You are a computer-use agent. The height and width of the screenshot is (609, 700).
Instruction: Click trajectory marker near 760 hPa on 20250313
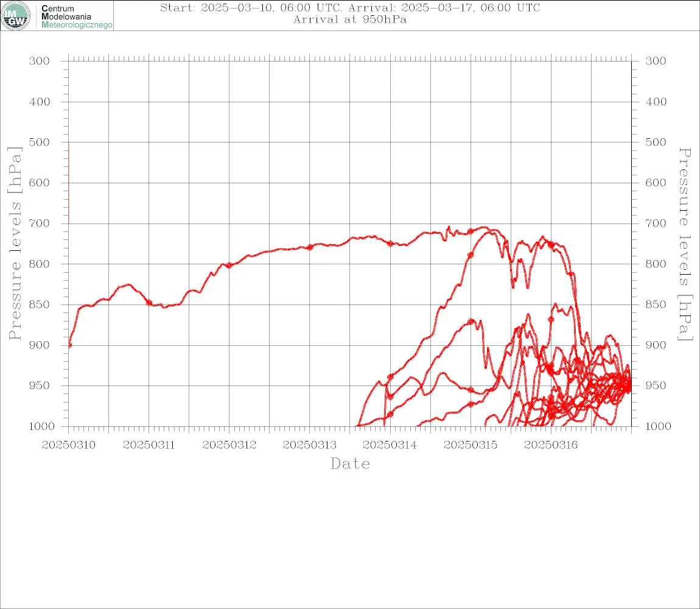coord(310,247)
